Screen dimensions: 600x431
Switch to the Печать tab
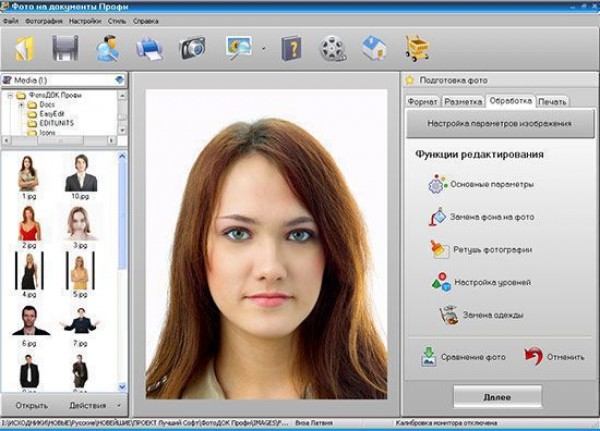click(x=551, y=101)
